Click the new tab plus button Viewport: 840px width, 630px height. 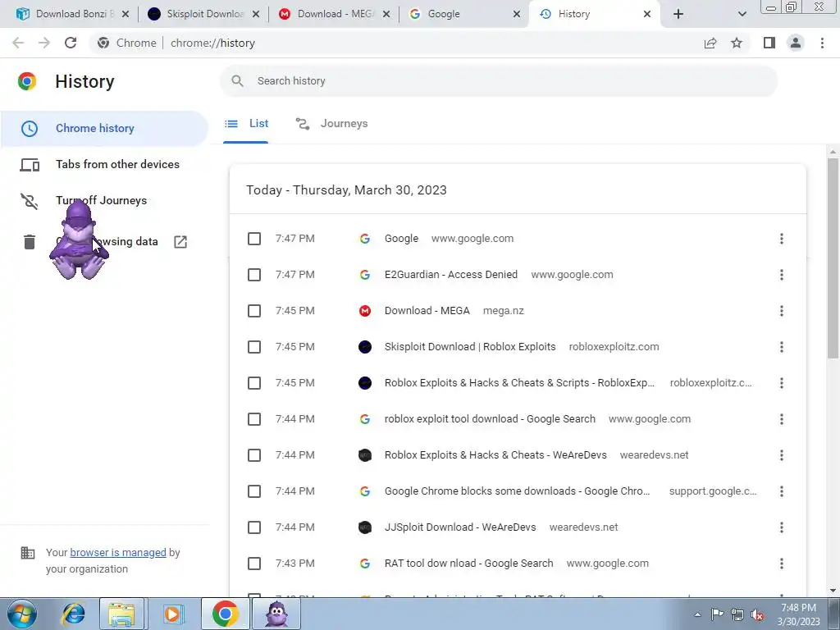(678, 14)
